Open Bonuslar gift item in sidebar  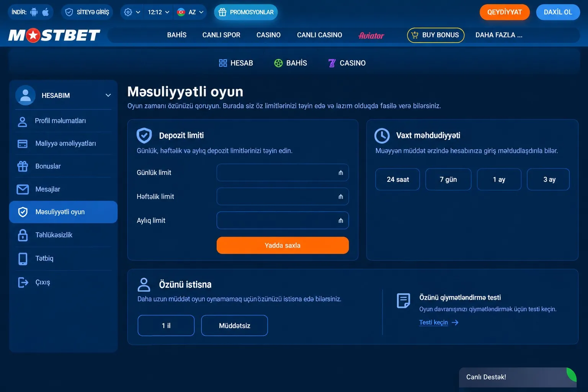pos(64,166)
